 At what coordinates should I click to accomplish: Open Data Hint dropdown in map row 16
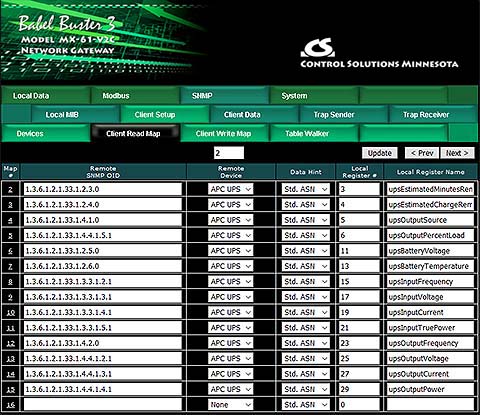[306, 405]
